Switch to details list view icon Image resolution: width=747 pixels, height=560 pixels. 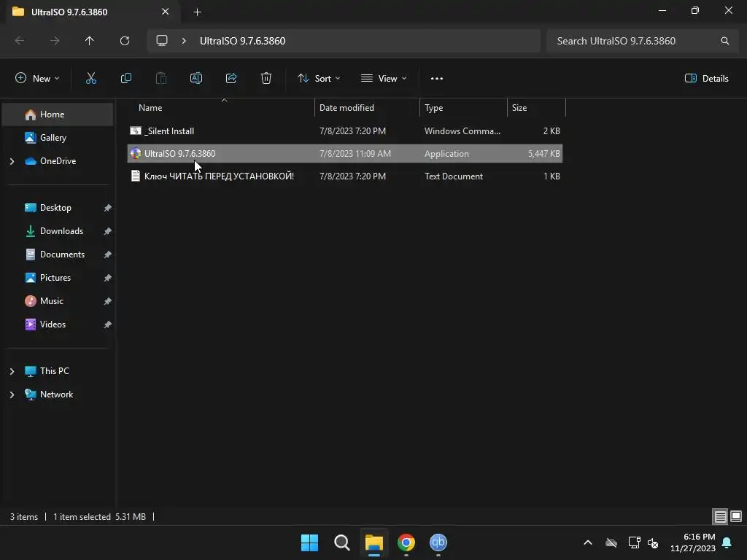click(x=720, y=516)
